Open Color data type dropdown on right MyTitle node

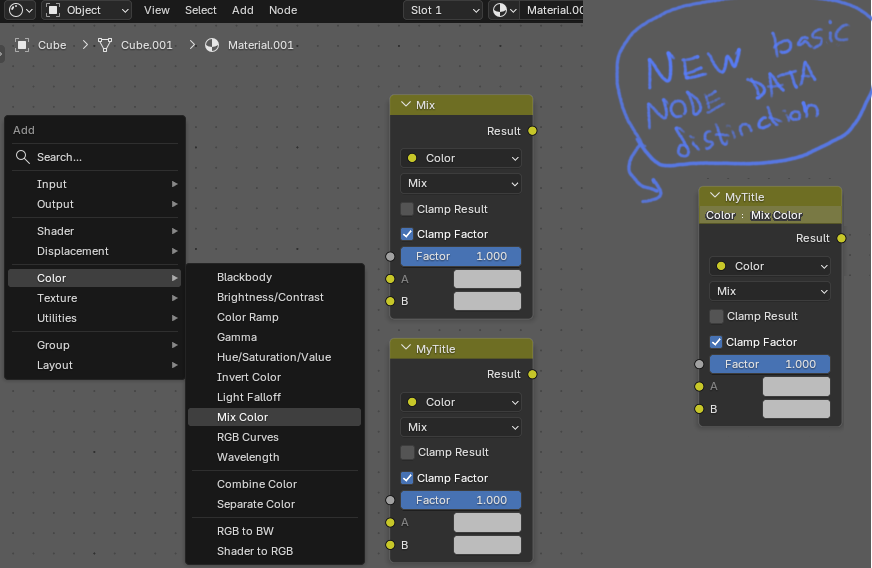click(x=770, y=266)
